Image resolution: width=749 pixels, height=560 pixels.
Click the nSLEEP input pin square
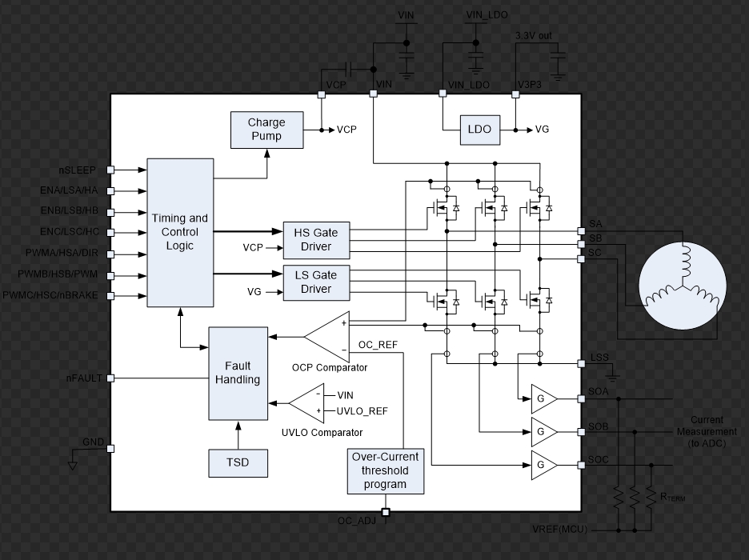click(111, 170)
